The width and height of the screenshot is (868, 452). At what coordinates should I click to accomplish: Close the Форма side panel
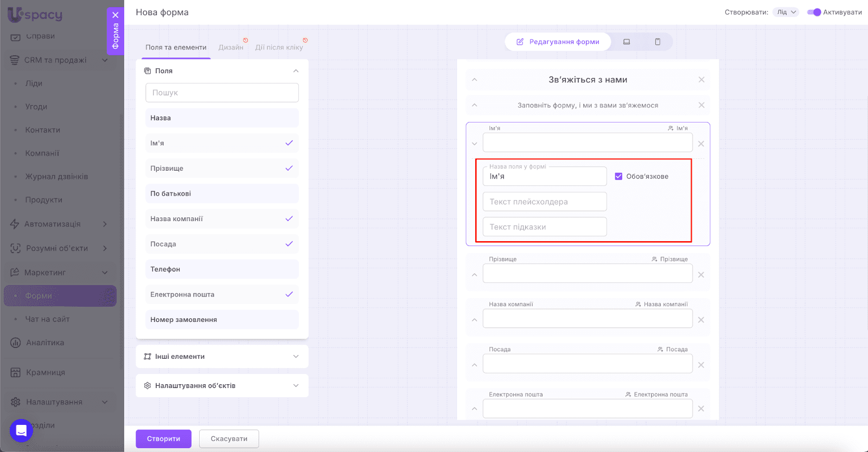116,15
